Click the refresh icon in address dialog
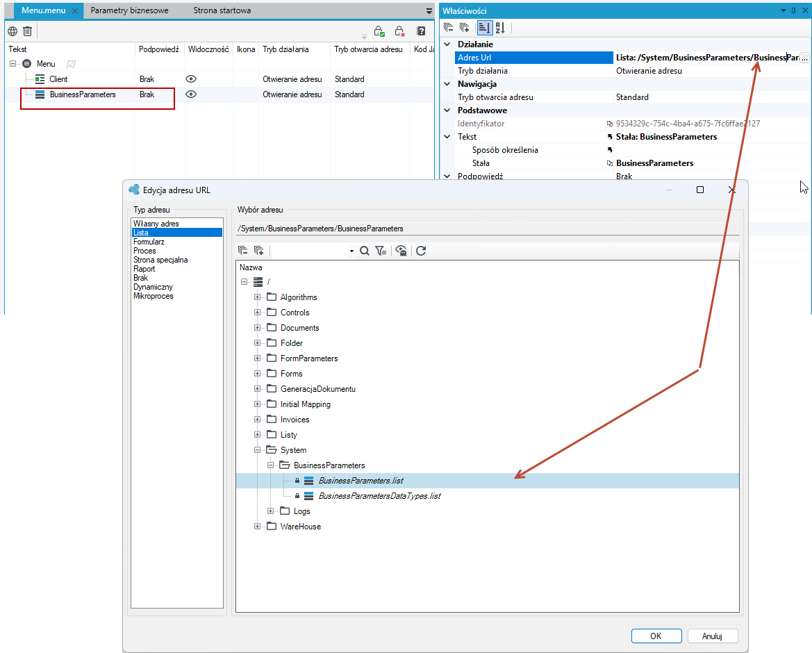812x653 pixels. [x=421, y=251]
